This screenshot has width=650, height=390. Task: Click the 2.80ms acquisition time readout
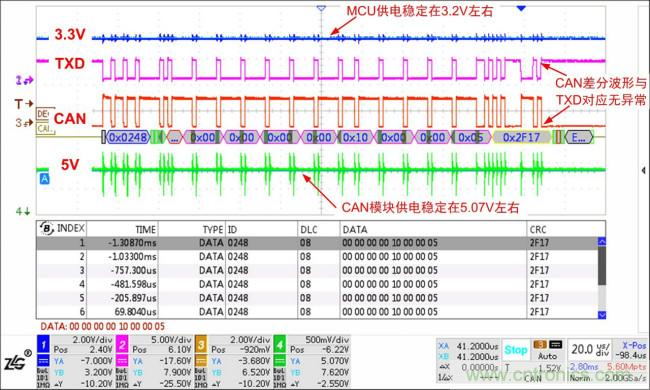pyautogui.click(x=584, y=366)
